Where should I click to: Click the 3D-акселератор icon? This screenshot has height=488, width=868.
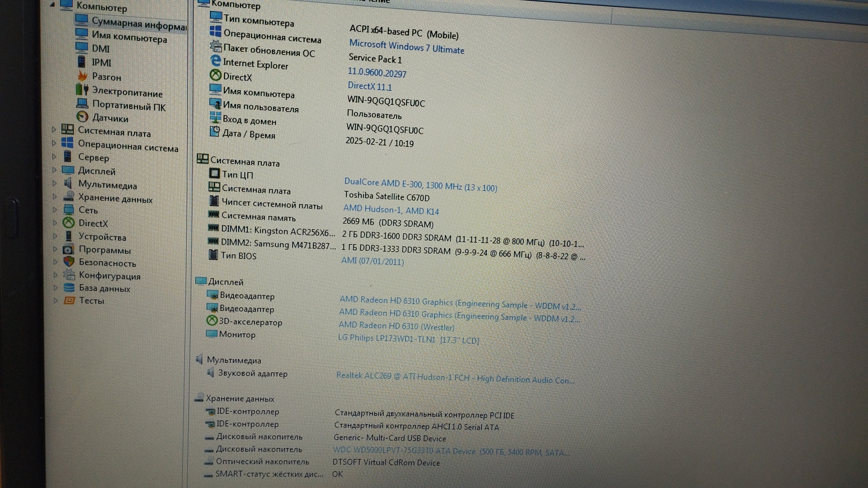[212, 320]
